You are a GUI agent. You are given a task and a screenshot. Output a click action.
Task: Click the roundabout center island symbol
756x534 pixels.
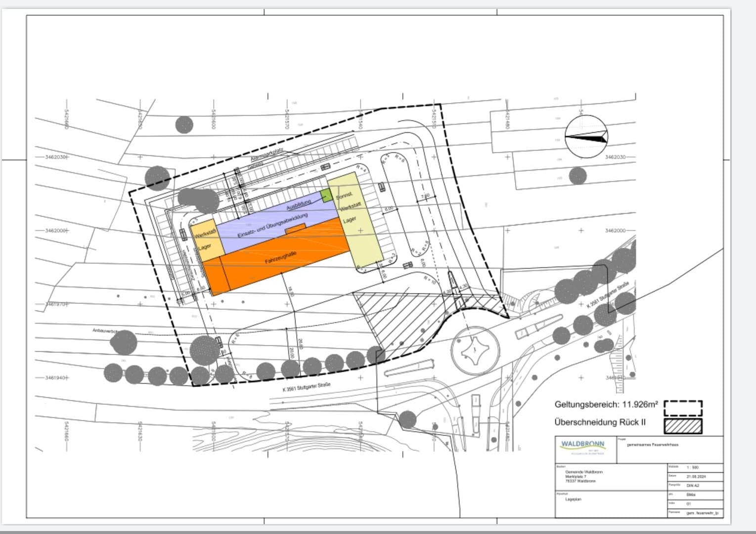(x=473, y=349)
